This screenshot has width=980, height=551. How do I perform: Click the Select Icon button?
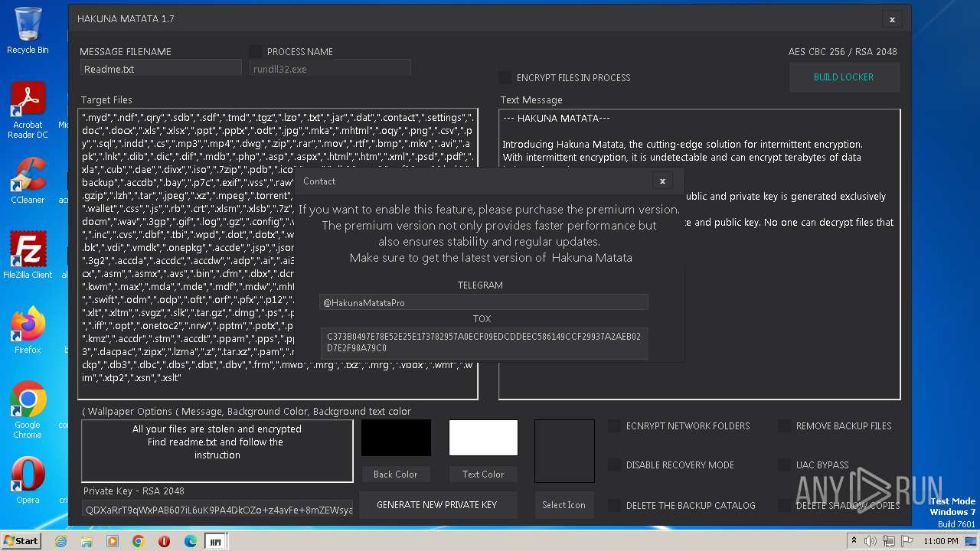pyautogui.click(x=564, y=504)
